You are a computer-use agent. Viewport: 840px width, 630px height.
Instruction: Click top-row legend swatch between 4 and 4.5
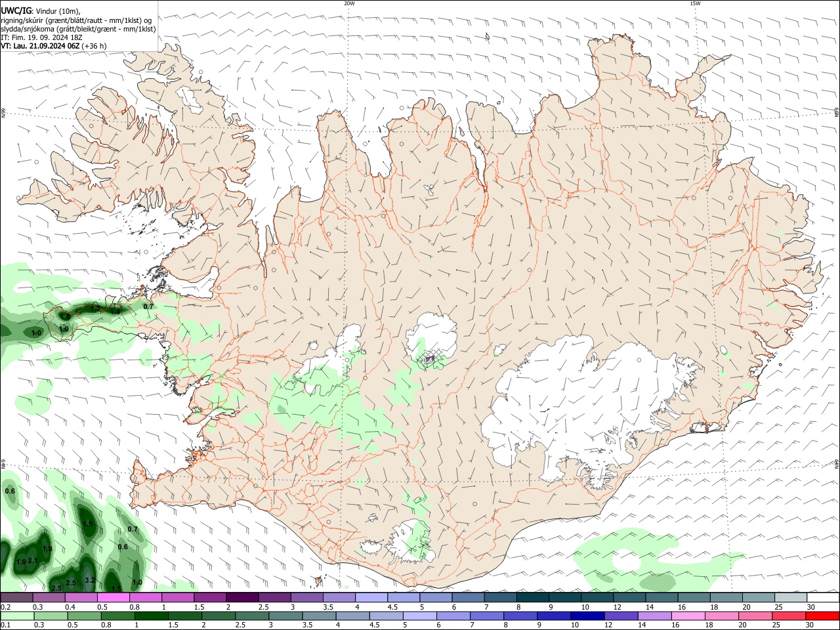pyautogui.click(x=371, y=598)
